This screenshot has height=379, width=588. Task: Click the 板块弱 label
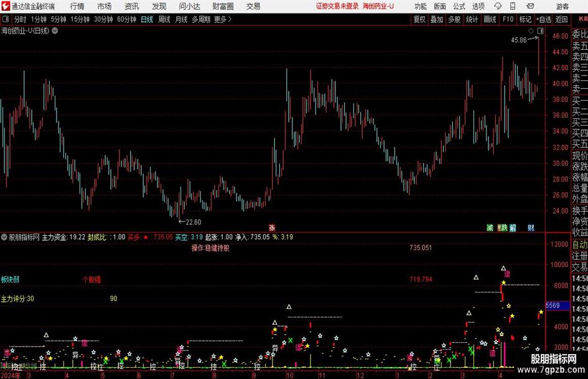[x=10, y=279]
